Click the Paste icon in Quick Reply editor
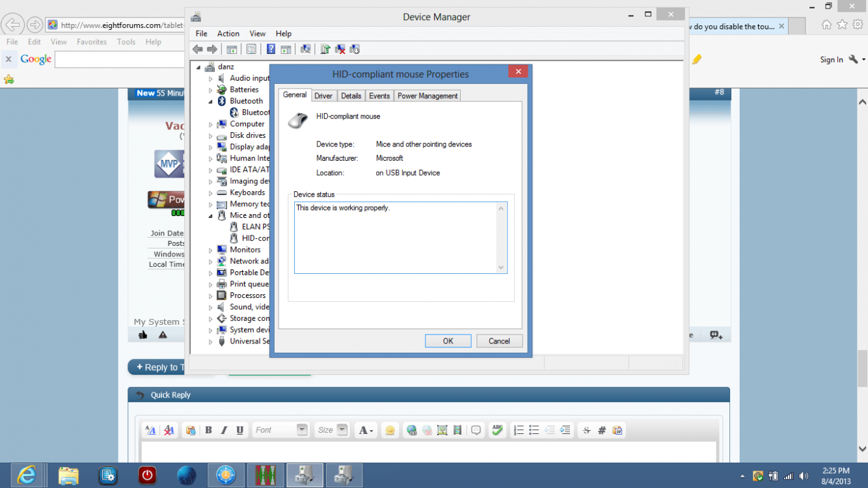The width and height of the screenshot is (868, 488). 191,430
